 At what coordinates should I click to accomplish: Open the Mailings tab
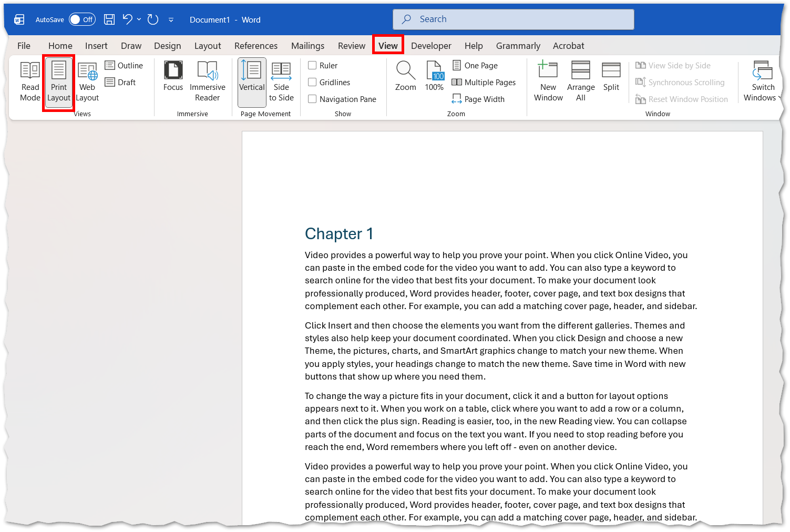tap(308, 46)
